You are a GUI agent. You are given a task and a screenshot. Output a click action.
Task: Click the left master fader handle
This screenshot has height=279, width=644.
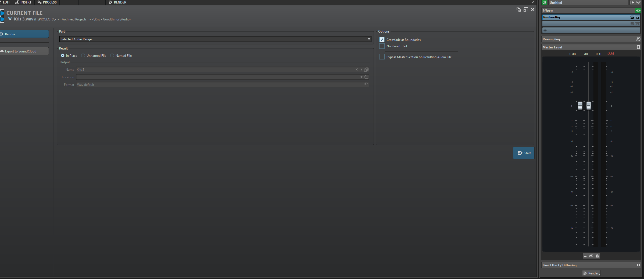tap(580, 105)
